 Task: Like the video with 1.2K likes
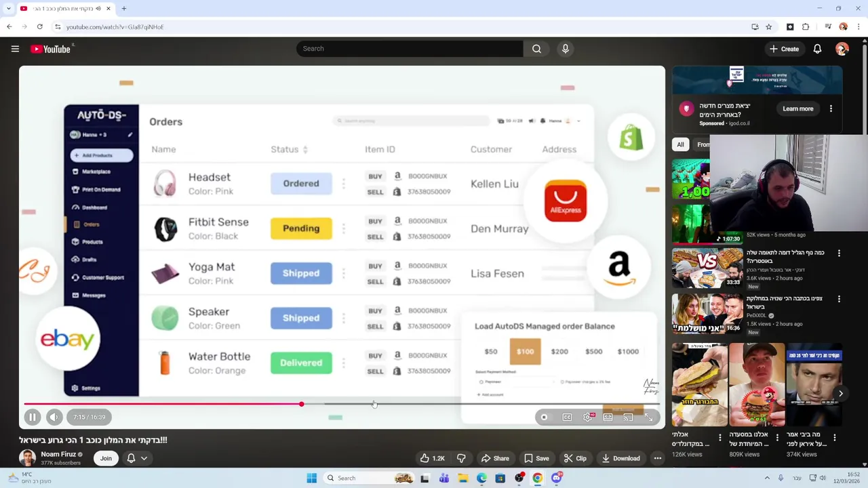pyautogui.click(x=432, y=458)
